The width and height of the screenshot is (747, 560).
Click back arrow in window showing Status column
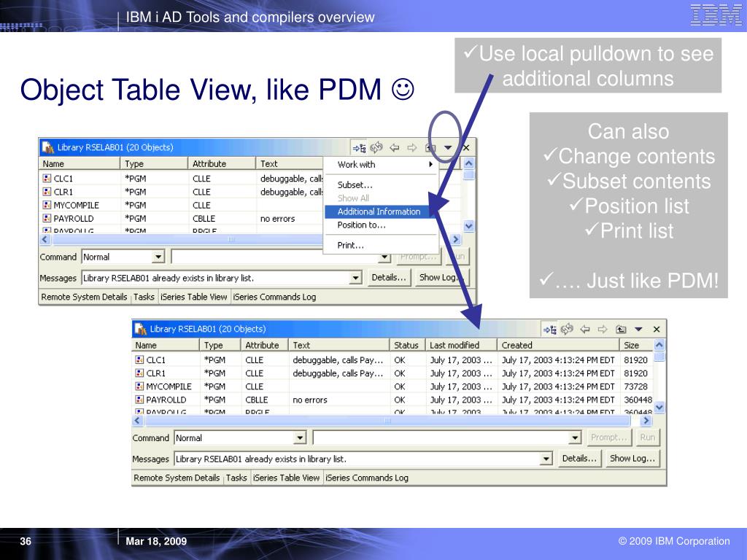point(585,329)
